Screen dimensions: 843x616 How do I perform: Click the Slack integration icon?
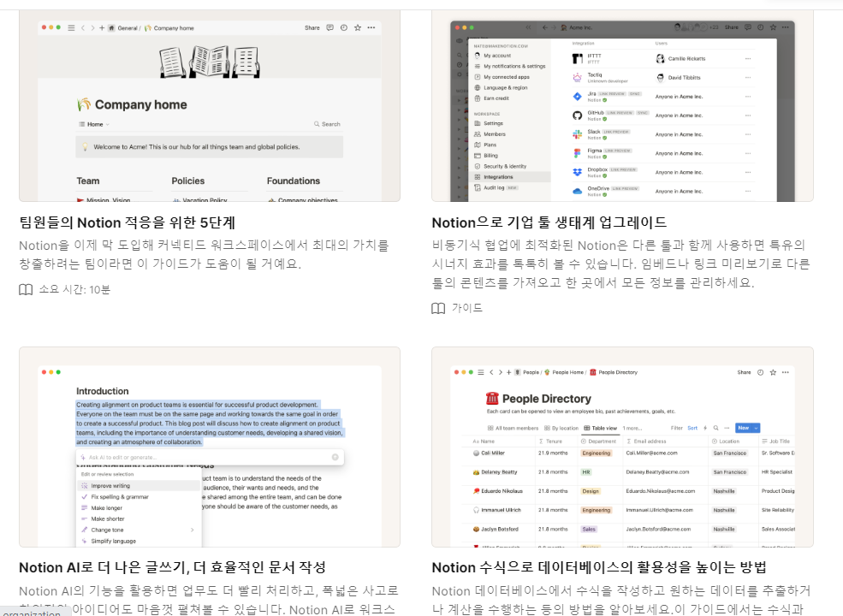(x=577, y=133)
